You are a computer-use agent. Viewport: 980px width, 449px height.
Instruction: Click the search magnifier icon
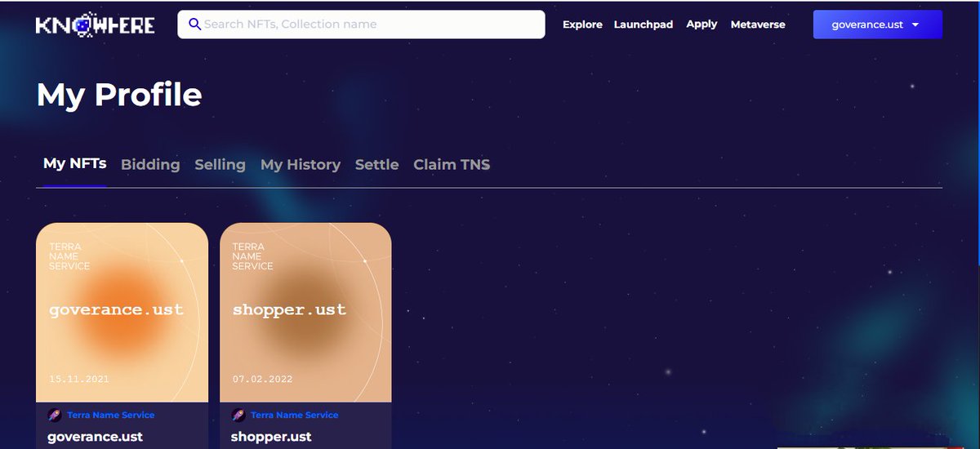(x=194, y=24)
